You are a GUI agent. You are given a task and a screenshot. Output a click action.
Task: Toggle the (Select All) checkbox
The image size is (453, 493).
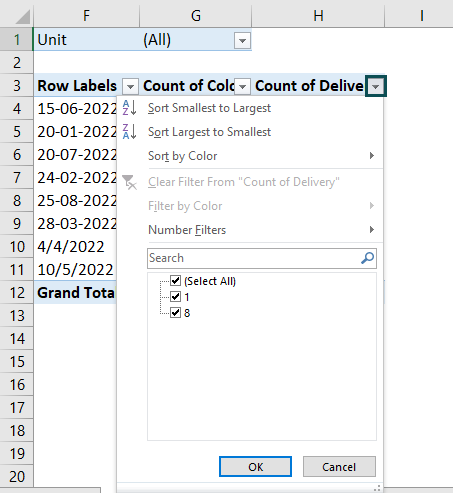tap(175, 281)
